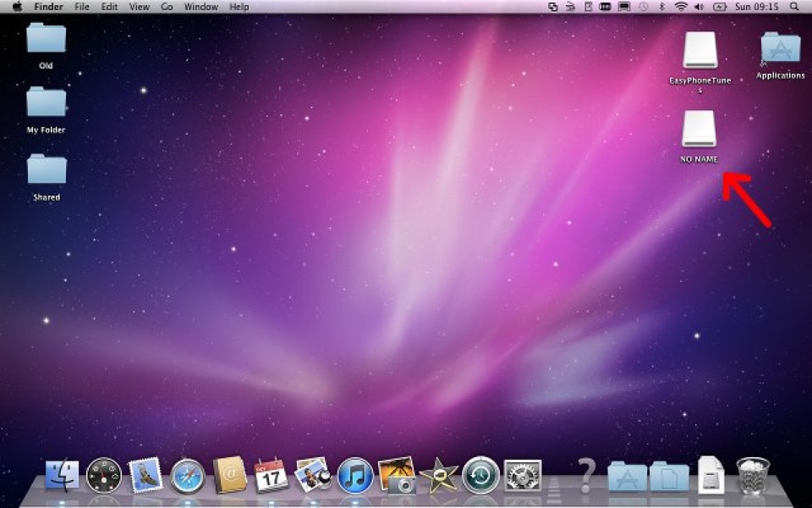Open the Go menu
The height and width of the screenshot is (508, 812).
click(167, 7)
